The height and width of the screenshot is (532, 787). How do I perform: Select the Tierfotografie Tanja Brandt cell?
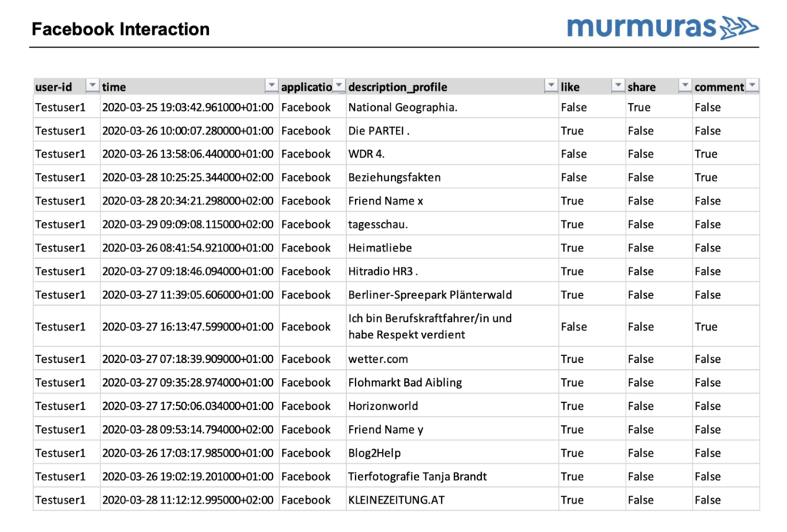point(417,477)
